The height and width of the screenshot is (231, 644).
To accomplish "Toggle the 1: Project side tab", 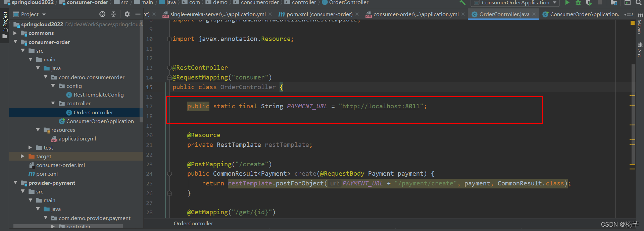I will (x=5, y=24).
